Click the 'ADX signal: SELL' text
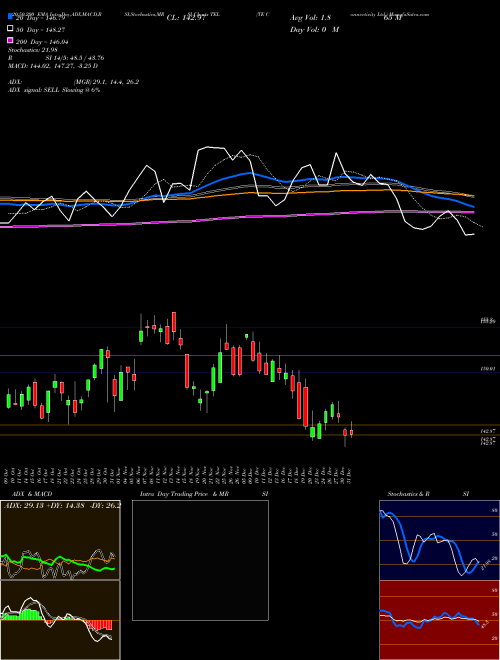The image size is (500, 660). click(x=35, y=90)
